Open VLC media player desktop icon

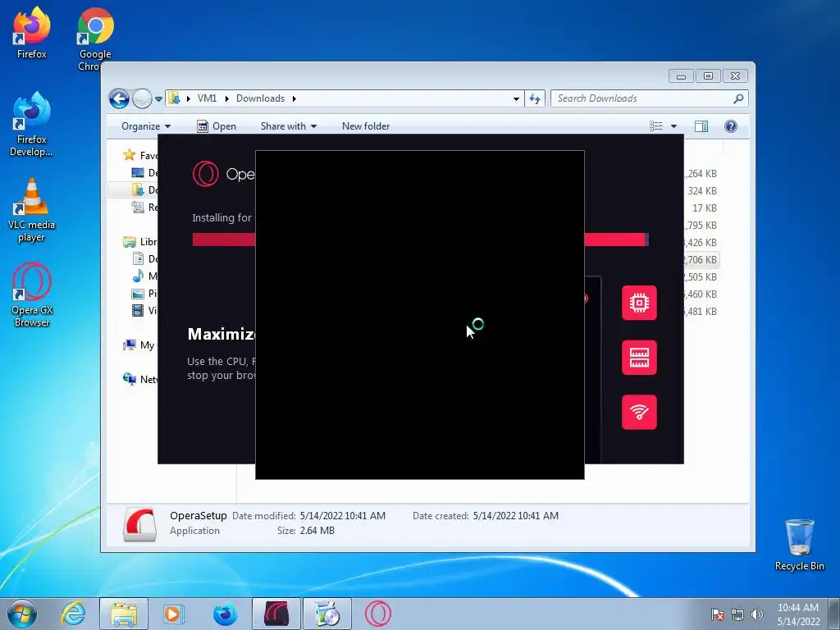32,210
